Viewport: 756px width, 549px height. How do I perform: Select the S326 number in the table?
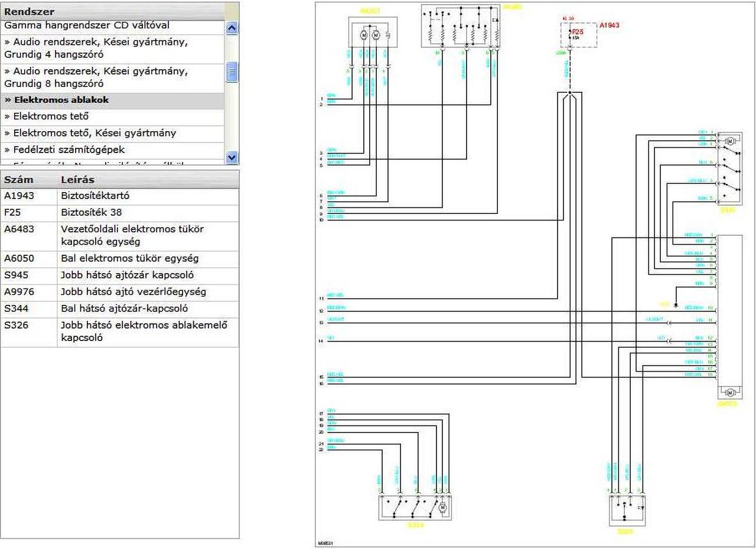point(29,331)
